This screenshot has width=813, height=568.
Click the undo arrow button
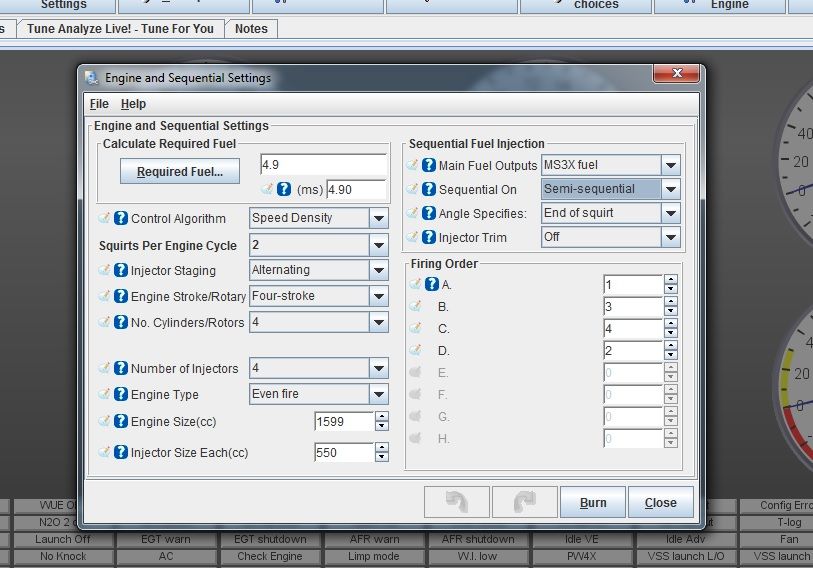456,502
